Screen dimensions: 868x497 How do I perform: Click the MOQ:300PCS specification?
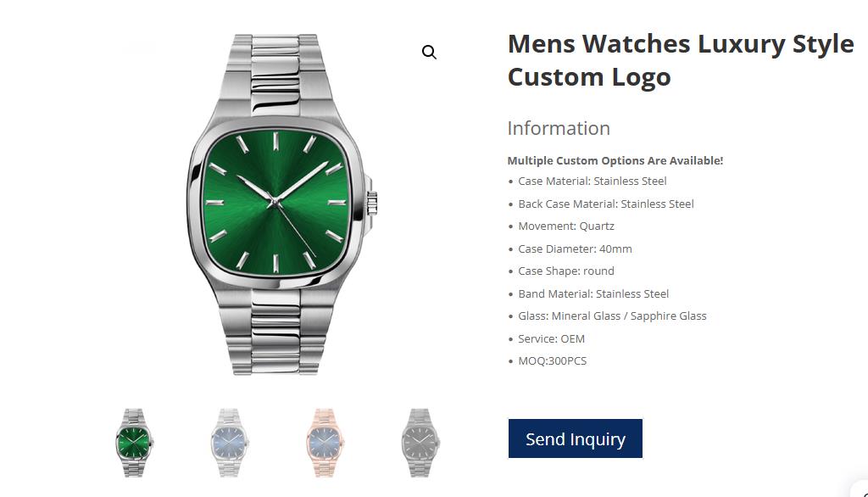click(x=552, y=360)
